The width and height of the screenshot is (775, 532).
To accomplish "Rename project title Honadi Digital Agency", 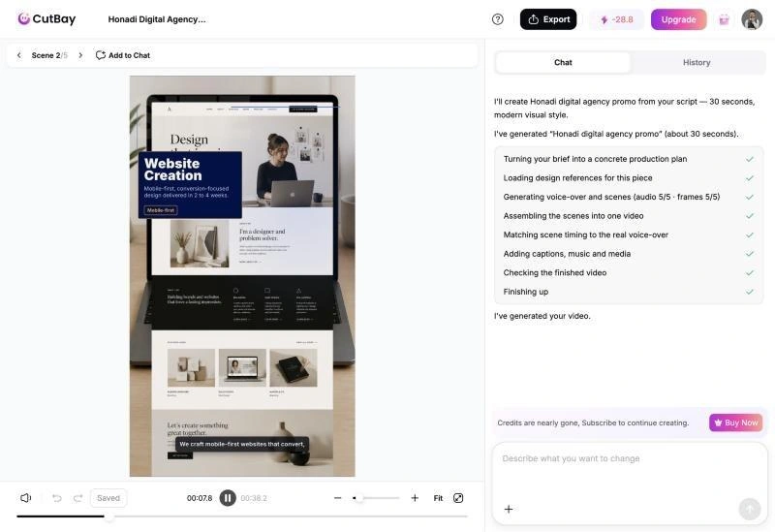I will pos(157,19).
